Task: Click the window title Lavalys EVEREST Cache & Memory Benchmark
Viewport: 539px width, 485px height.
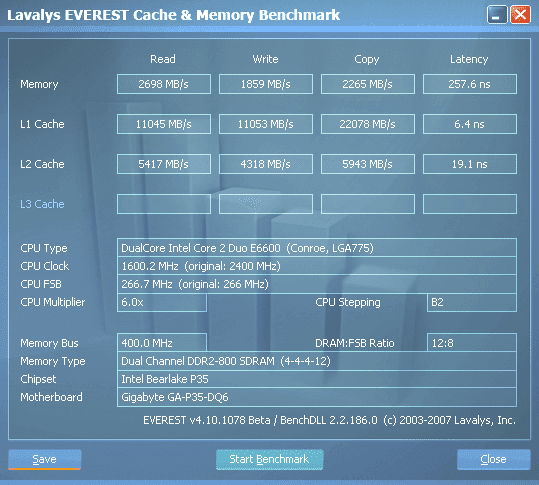Action: 174,15
